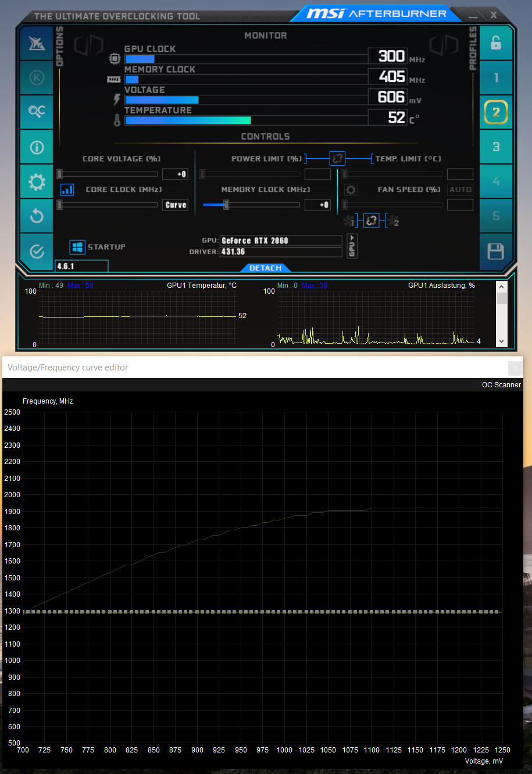The image size is (532, 774).
Task: Toggle the profile lock padlock icon
Action: point(496,43)
